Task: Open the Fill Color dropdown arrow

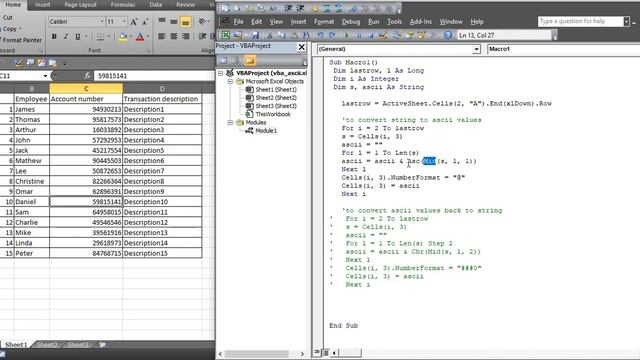Action: tap(130, 37)
